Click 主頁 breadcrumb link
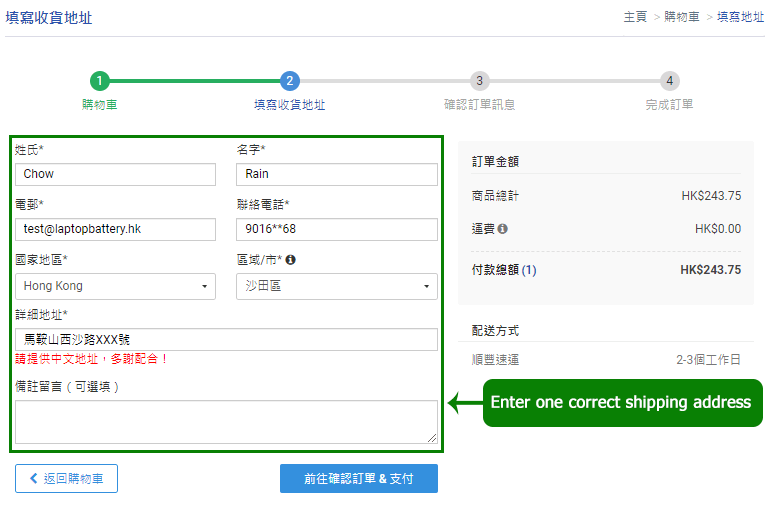The width and height of the screenshot is (770, 520). coord(635,17)
